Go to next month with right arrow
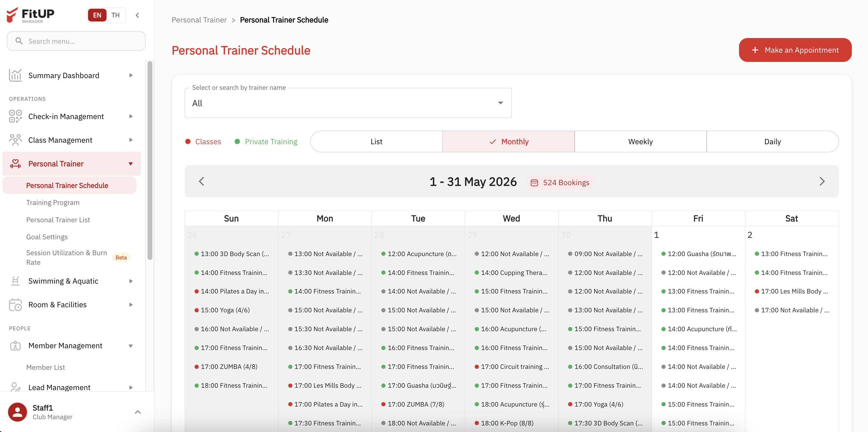Screen dimensions: 868x432 point(822,182)
